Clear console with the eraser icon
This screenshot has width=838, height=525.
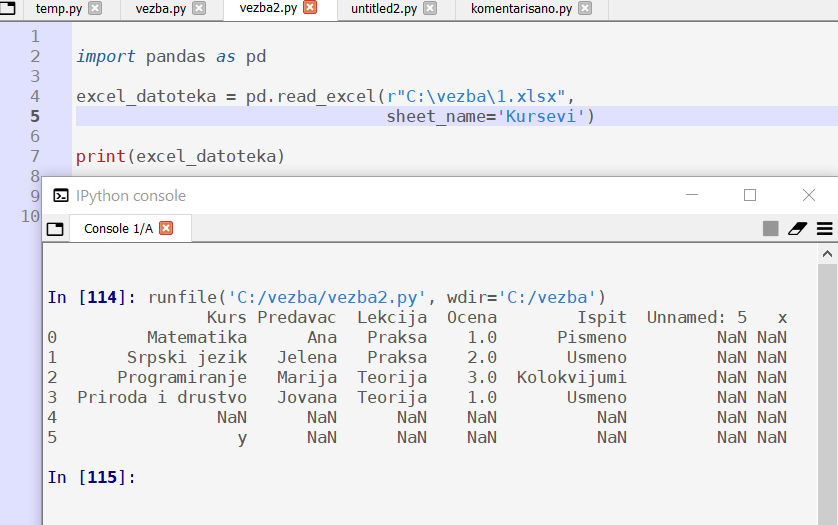tap(797, 229)
